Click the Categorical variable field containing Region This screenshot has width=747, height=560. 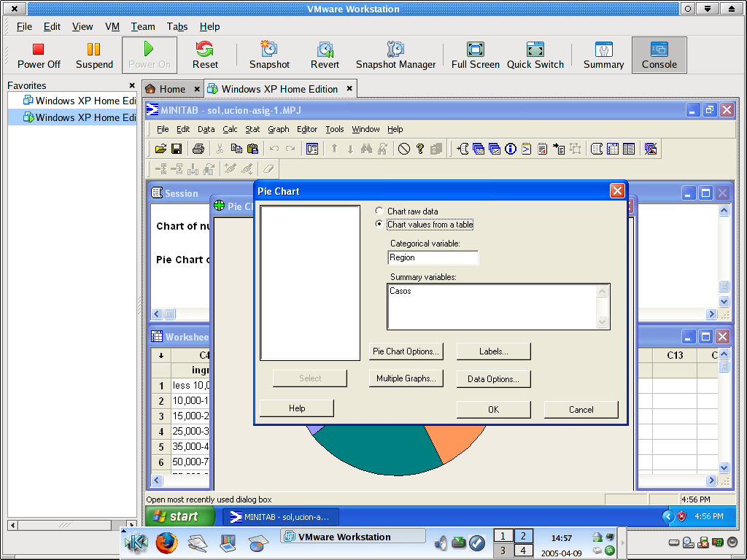coord(433,257)
